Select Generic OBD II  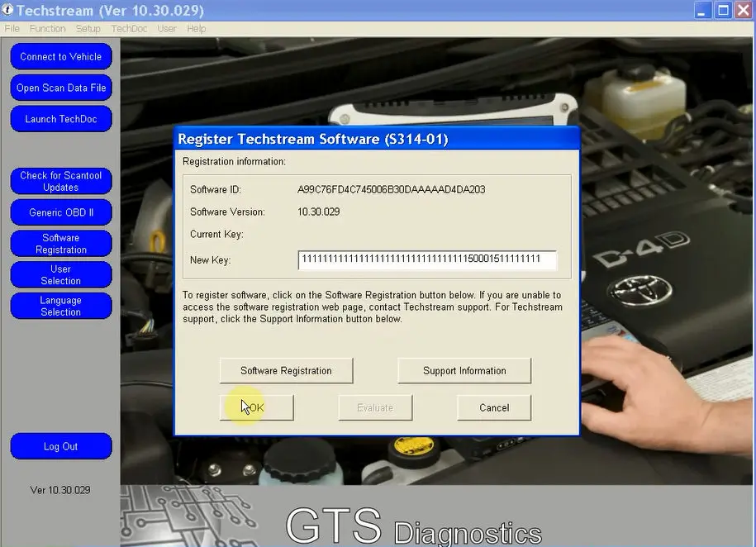coord(61,212)
